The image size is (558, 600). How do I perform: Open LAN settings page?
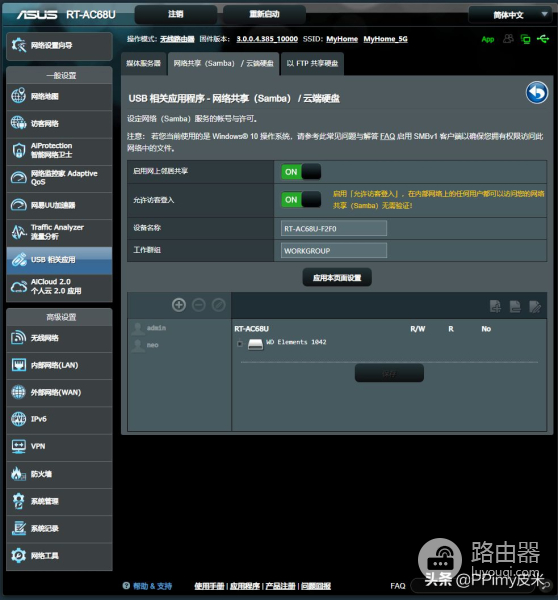coord(59,365)
